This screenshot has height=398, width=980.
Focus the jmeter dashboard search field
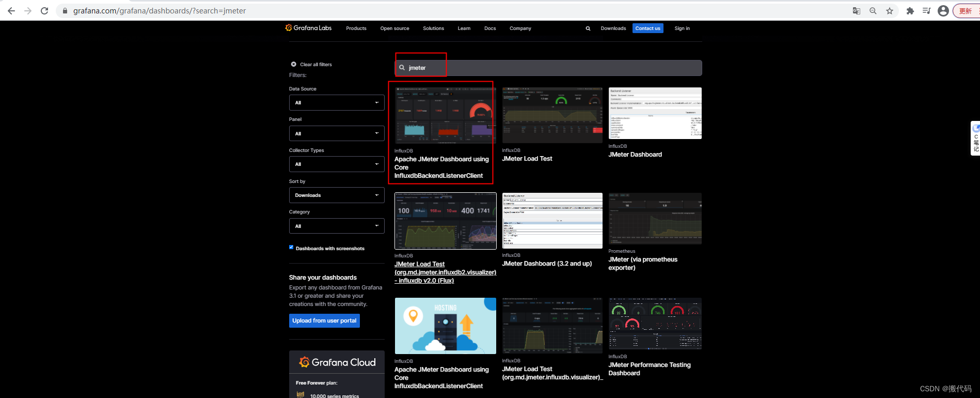[548, 68]
